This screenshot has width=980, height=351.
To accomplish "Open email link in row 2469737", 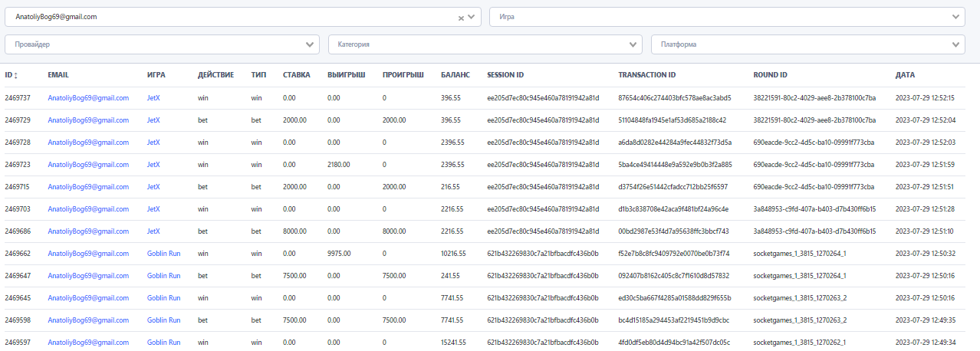I will (x=88, y=98).
